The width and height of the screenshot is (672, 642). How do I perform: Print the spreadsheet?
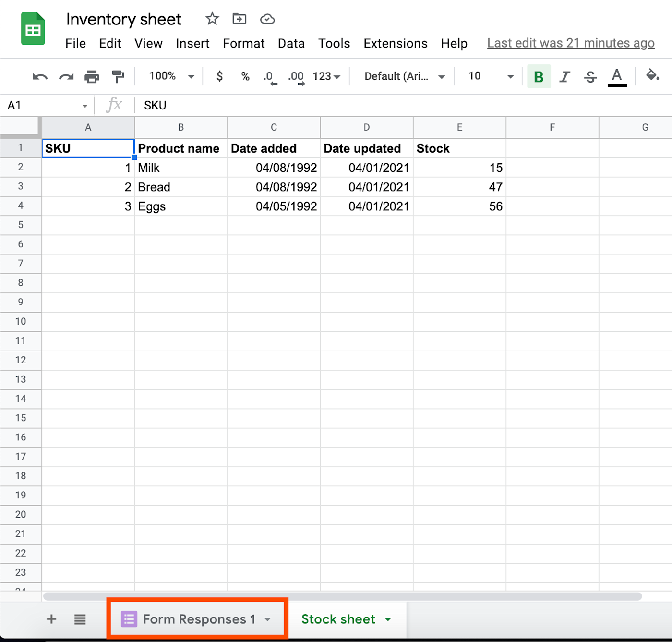click(x=92, y=76)
